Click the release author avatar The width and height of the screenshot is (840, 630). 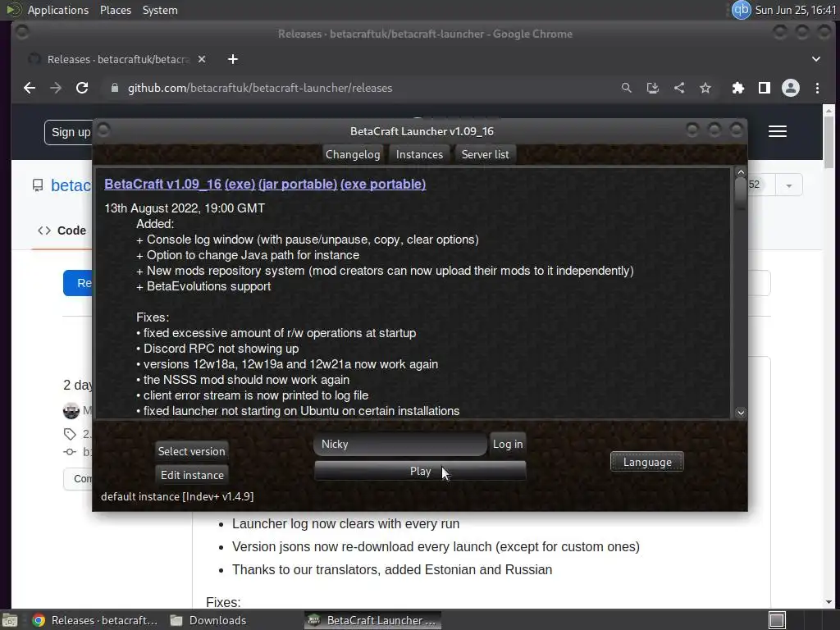(x=71, y=411)
